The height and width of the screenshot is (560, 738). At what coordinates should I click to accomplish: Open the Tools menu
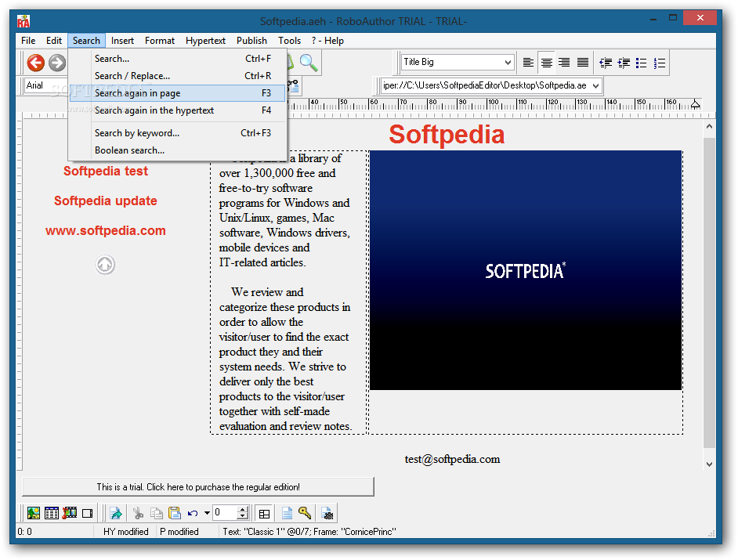tap(289, 41)
